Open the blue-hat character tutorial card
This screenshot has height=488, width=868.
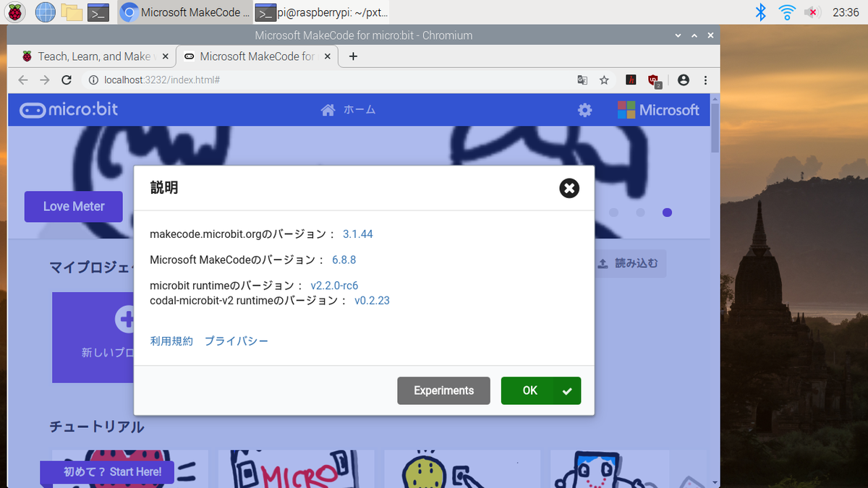(628, 468)
